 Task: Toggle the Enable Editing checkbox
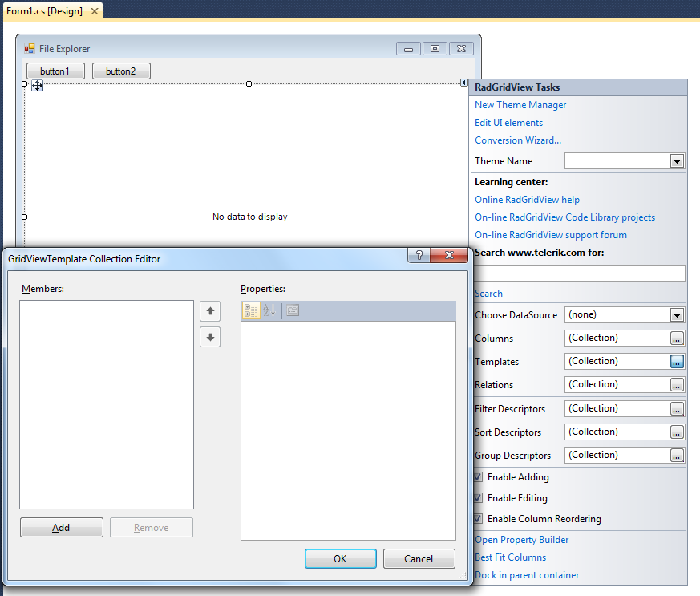[478, 498]
